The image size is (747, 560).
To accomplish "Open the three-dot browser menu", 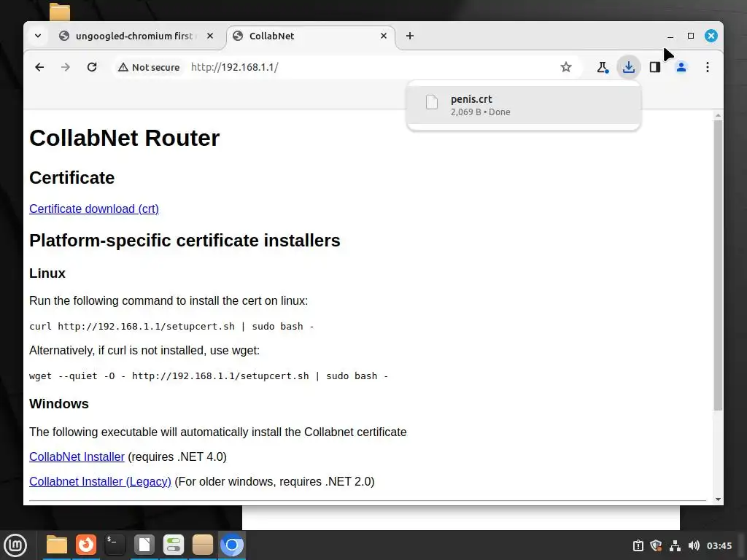I will tap(708, 67).
